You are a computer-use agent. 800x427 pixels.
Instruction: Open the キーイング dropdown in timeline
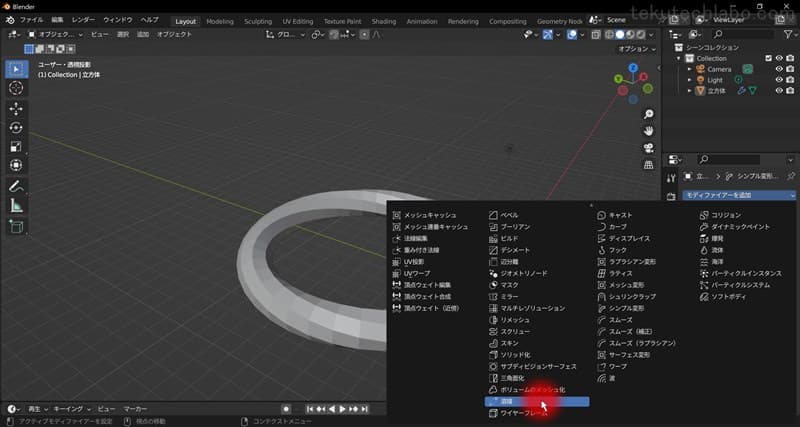click(71, 409)
